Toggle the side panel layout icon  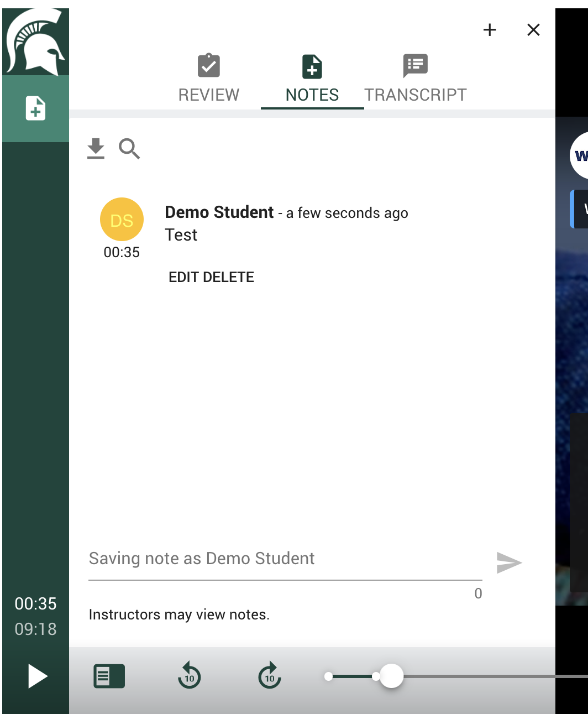[109, 676]
